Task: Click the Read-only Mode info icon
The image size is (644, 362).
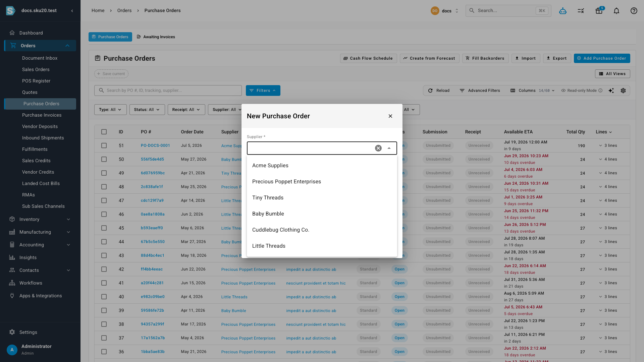Action: coord(600,90)
